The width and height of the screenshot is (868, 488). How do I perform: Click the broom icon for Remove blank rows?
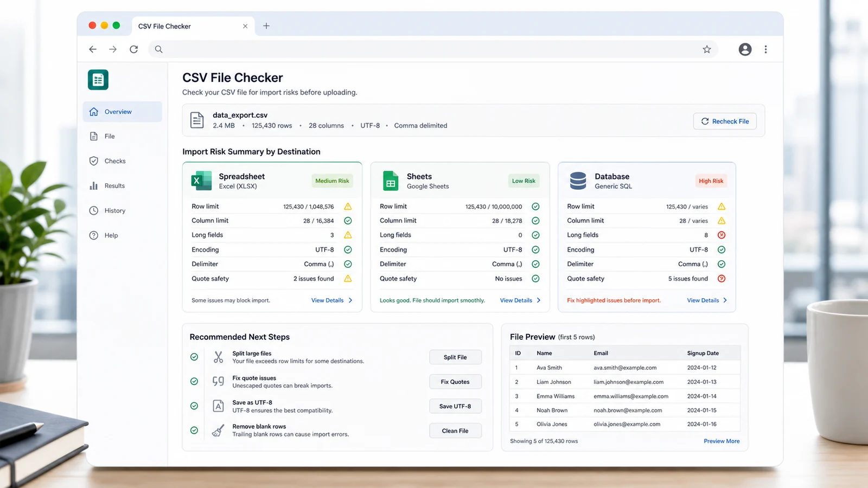(218, 431)
